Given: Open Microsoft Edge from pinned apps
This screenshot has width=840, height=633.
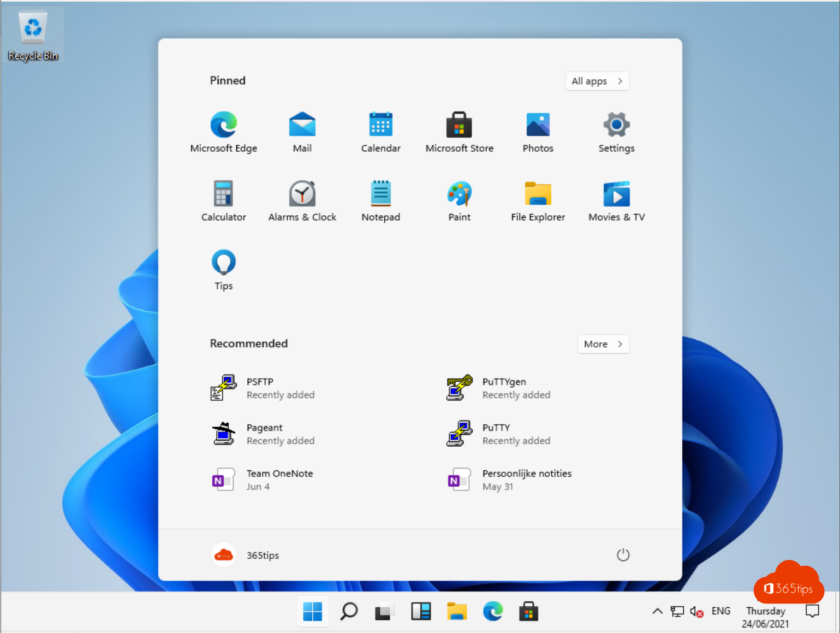Looking at the screenshot, I should tap(224, 131).
